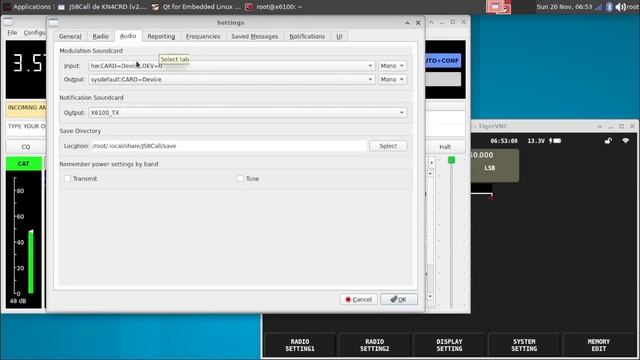Open the Output channel Mono dropdown
Viewport: 640px width, 360px height.
(x=392, y=79)
